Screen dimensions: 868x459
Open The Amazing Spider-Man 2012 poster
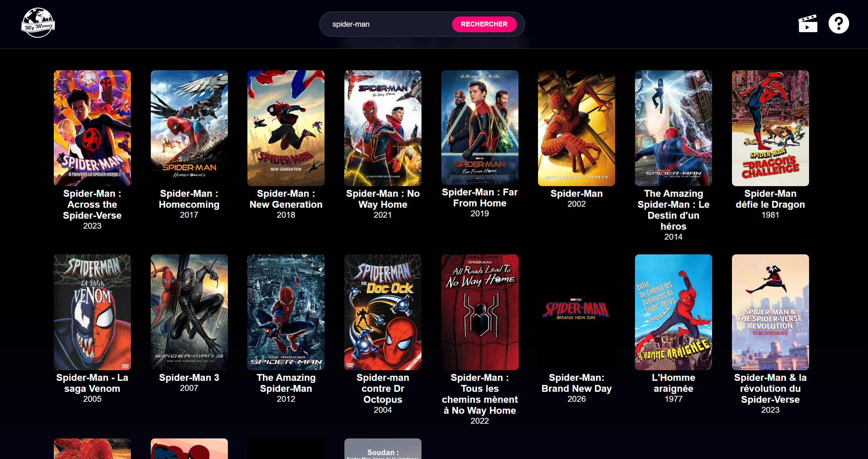coord(286,312)
